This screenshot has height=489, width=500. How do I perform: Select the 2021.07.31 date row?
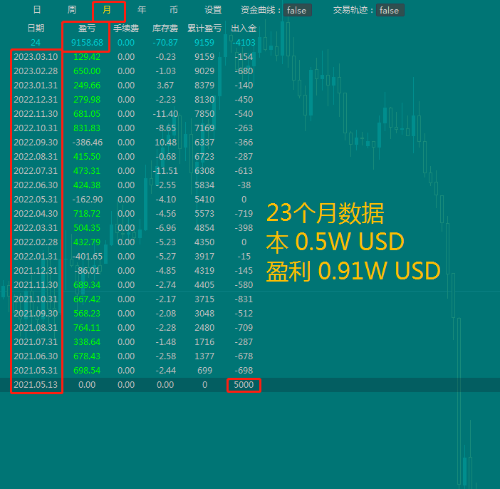coord(36,342)
